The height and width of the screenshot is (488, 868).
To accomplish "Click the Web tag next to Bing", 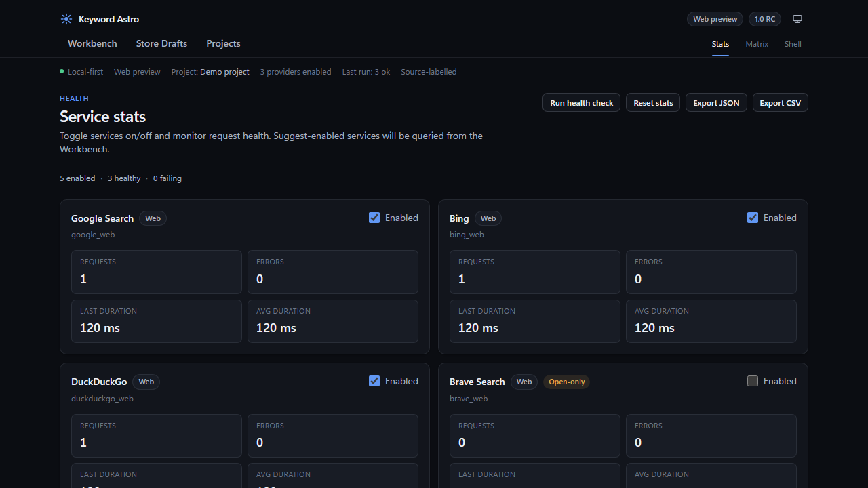I will 488,218.
